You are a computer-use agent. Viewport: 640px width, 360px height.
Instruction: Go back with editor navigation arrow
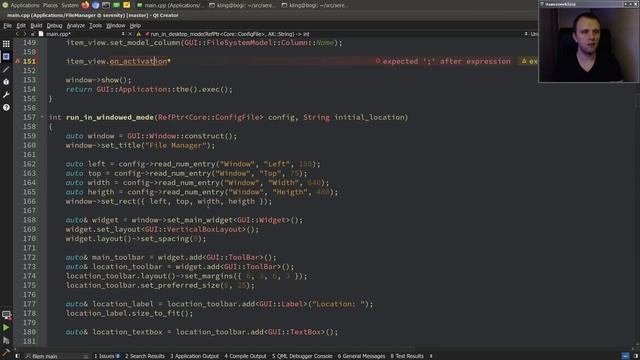17,34
